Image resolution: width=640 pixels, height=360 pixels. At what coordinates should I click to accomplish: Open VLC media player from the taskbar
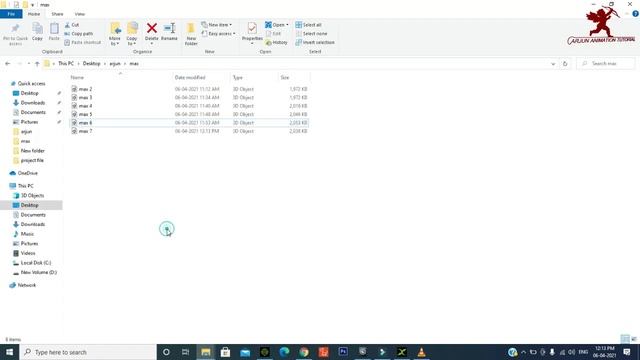pos(422,352)
